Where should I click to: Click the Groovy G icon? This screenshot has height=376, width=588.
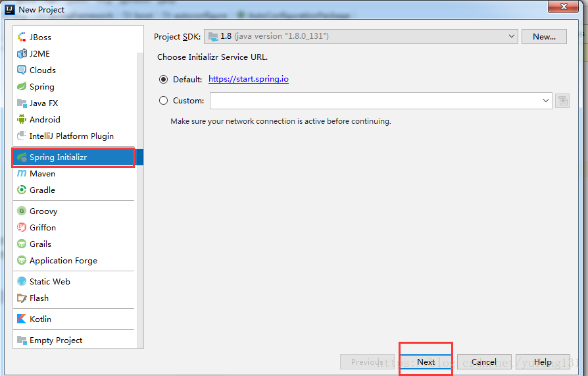[x=22, y=211]
